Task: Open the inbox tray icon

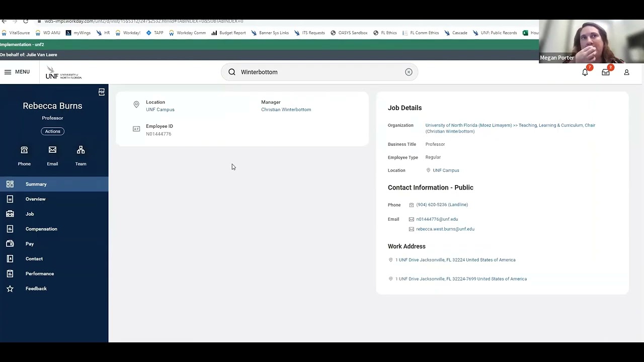Action: (x=606, y=72)
